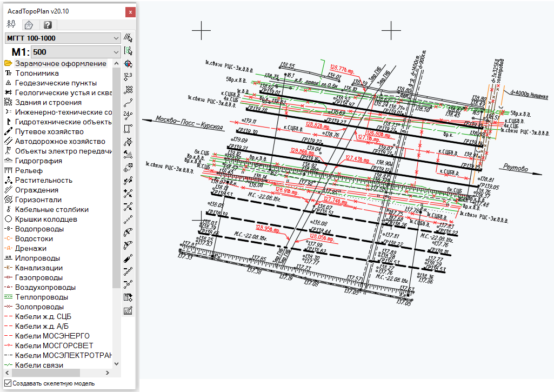This screenshot has height=392, width=554.
Task: Select Здания и строения category
Action: tap(48, 103)
